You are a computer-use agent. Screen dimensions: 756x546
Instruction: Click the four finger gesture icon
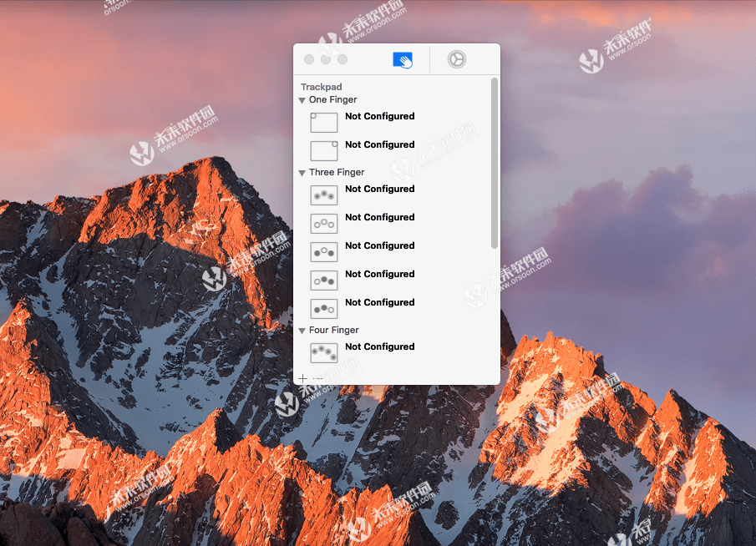(324, 352)
